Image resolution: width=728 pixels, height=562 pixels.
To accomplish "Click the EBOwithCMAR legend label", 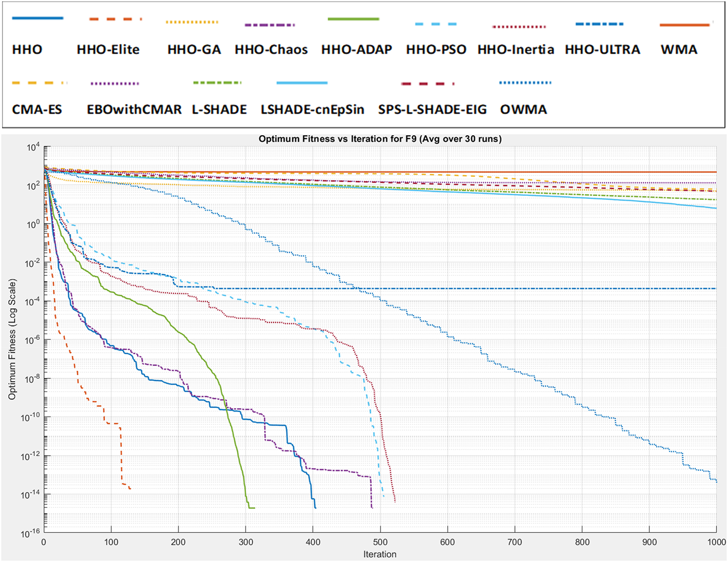I will pos(134,110).
